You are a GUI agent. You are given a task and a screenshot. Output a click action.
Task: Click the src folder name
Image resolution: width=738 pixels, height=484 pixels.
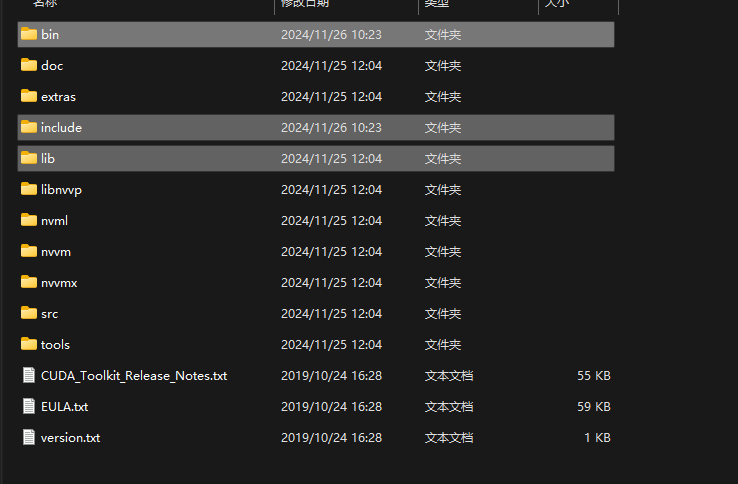pyautogui.click(x=49, y=313)
